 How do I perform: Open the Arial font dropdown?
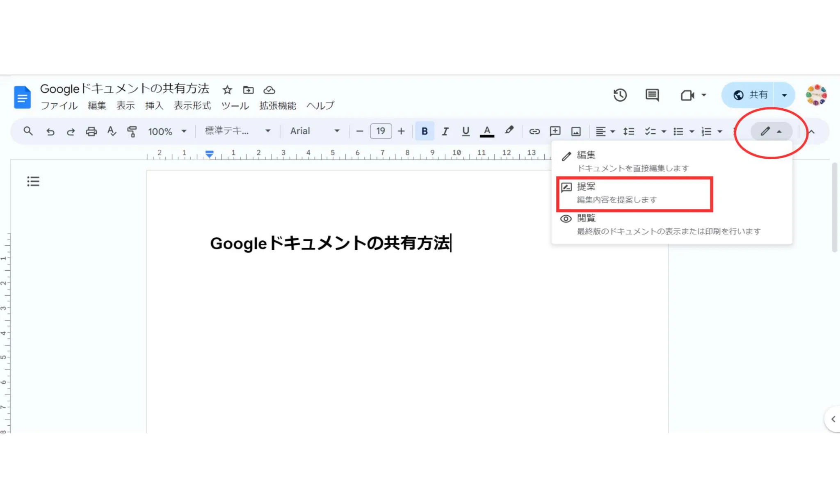tap(315, 131)
